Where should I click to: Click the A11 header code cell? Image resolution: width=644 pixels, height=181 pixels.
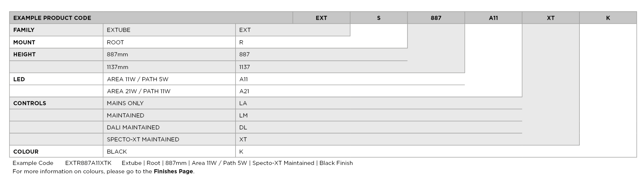(x=493, y=18)
